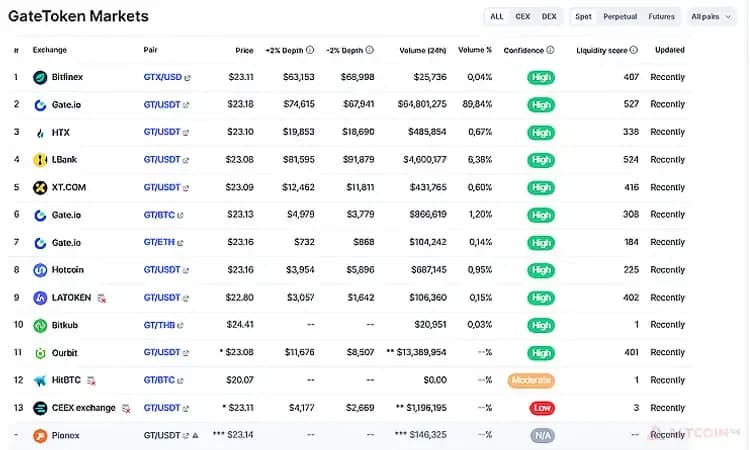Open the All pairs dropdown
This screenshot has height=450, width=750.
point(711,17)
